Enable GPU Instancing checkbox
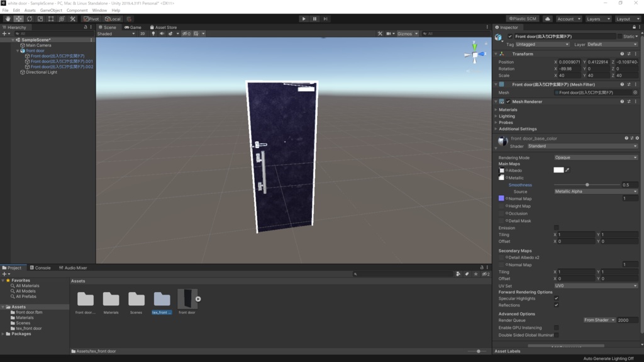This screenshot has width=644, height=362. click(556, 327)
